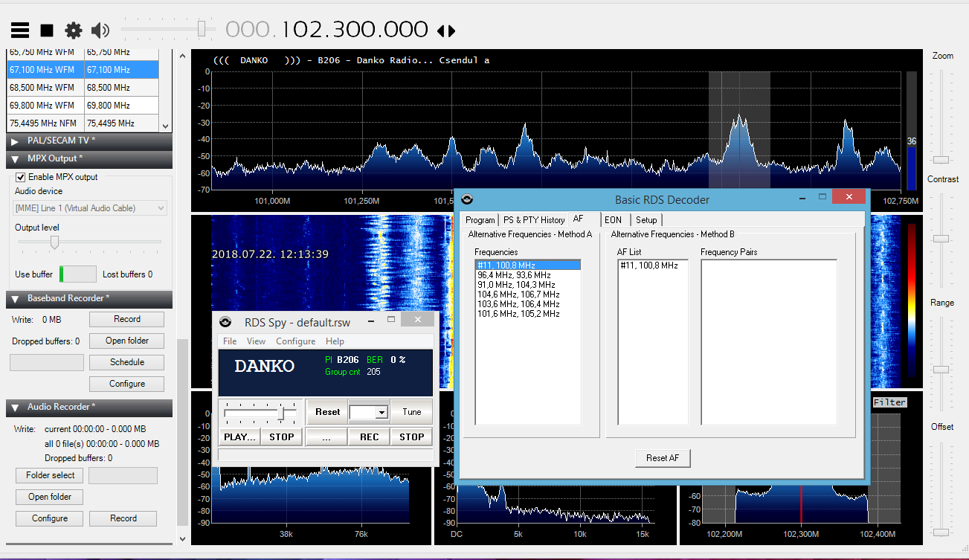Click the RDS Spy window title icon

[x=225, y=322]
